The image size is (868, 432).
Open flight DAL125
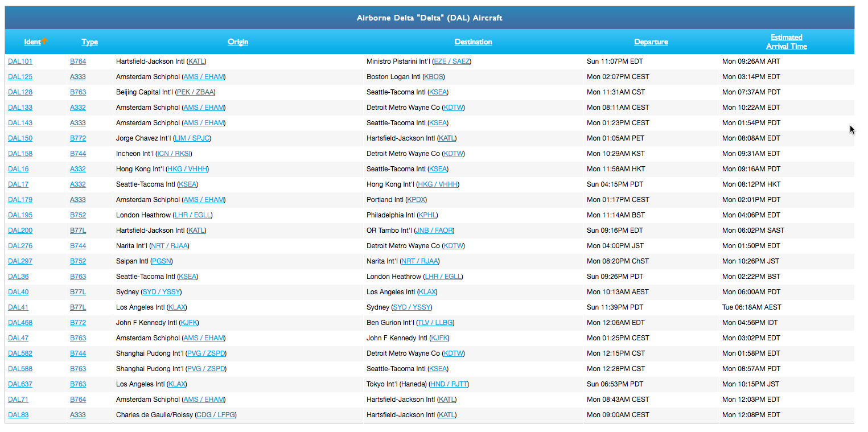tap(20, 77)
